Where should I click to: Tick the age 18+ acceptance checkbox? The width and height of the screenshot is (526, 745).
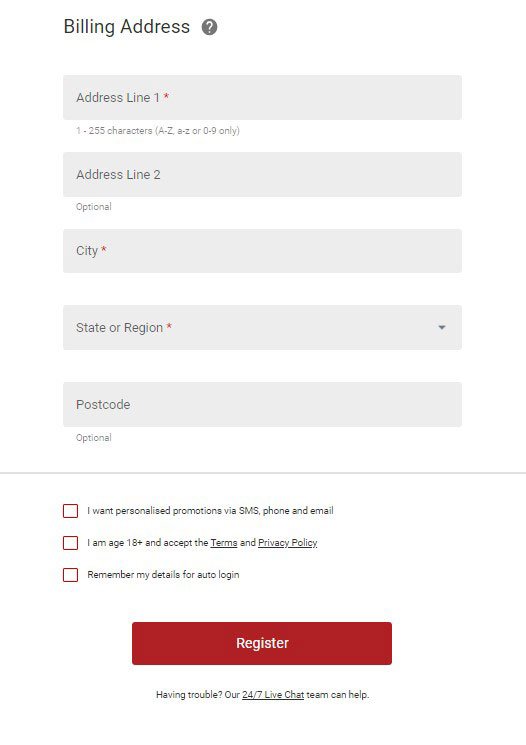coord(70,543)
